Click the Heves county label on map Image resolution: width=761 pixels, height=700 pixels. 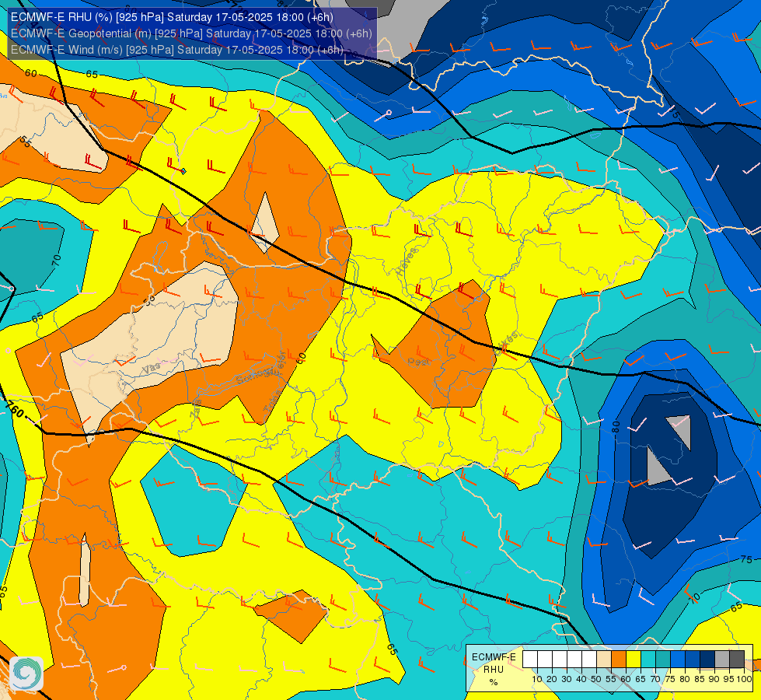(407, 262)
